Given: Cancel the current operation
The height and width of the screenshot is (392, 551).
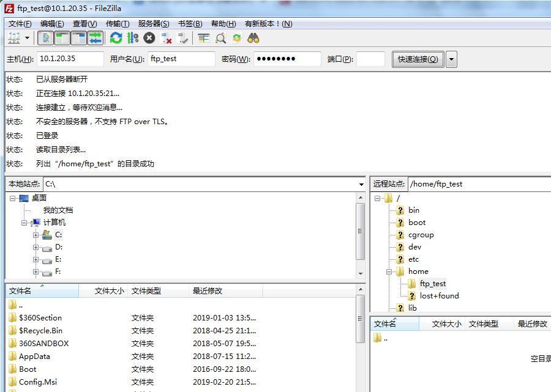Looking at the screenshot, I should tap(149, 38).
